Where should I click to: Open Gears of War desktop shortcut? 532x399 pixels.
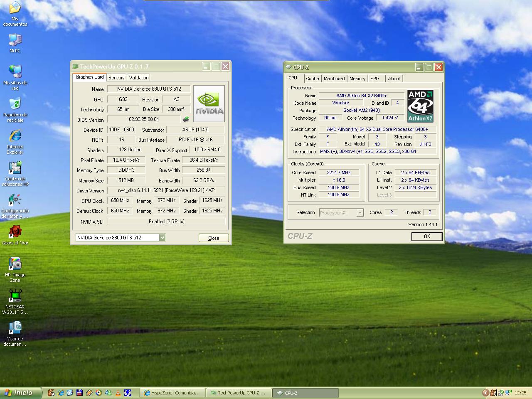15,232
